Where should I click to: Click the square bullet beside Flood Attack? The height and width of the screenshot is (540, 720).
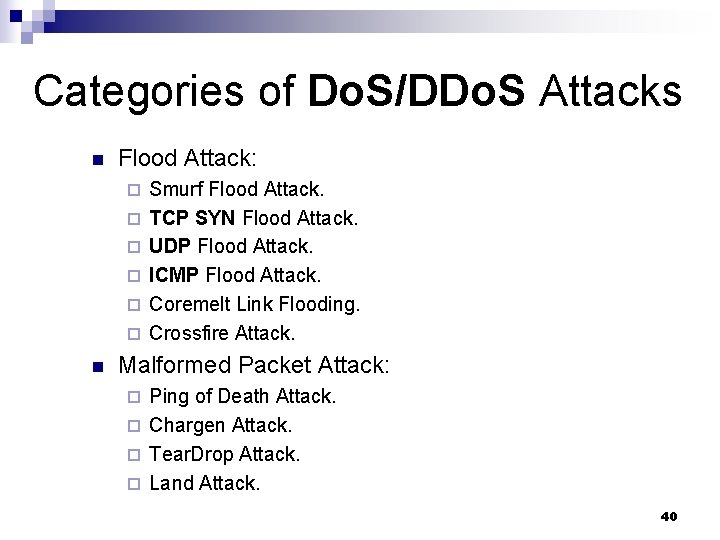coord(97,160)
